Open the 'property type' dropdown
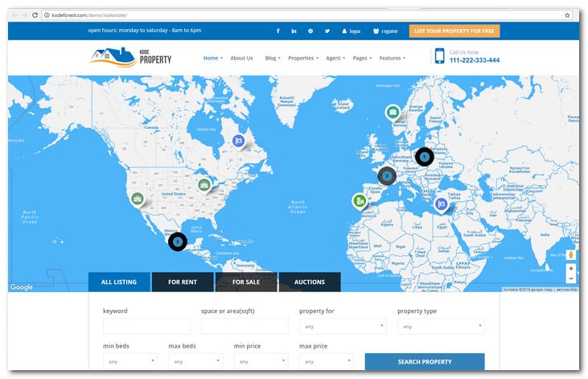Screen dimensions: 588x379 click(x=441, y=327)
